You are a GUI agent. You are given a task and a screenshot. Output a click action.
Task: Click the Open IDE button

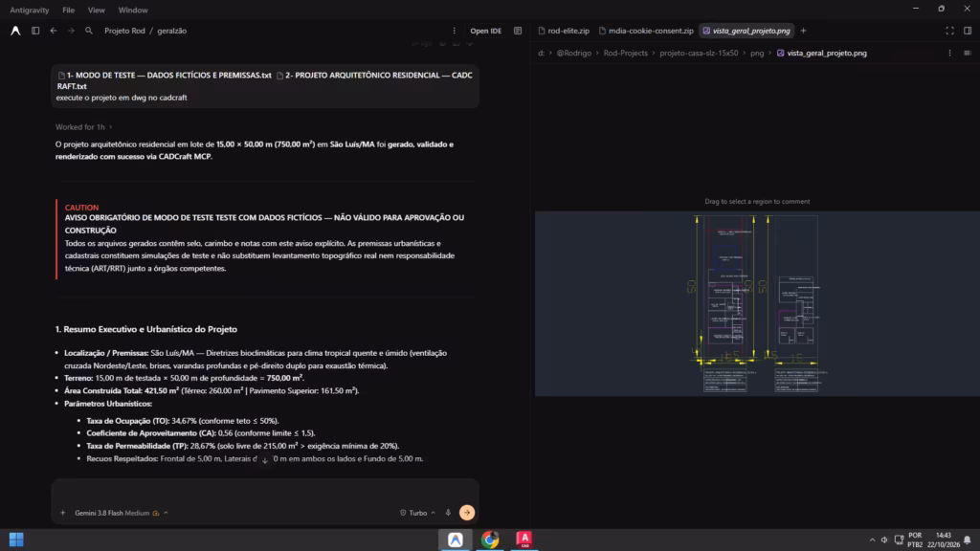(x=485, y=31)
